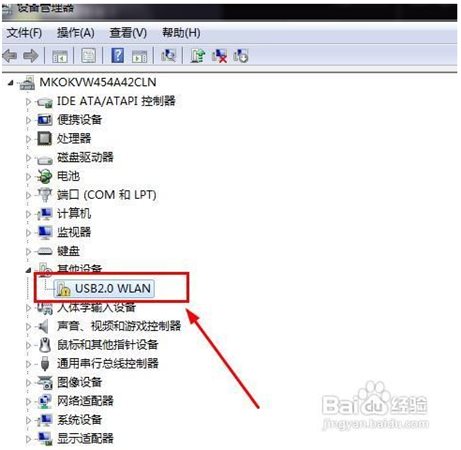Select the 通用串行总线控制器 tree item
This screenshot has width=461, height=450.
(x=108, y=363)
